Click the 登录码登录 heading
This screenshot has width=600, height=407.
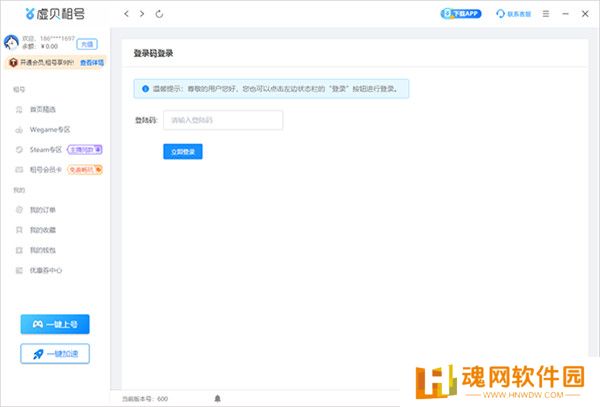(x=153, y=53)
